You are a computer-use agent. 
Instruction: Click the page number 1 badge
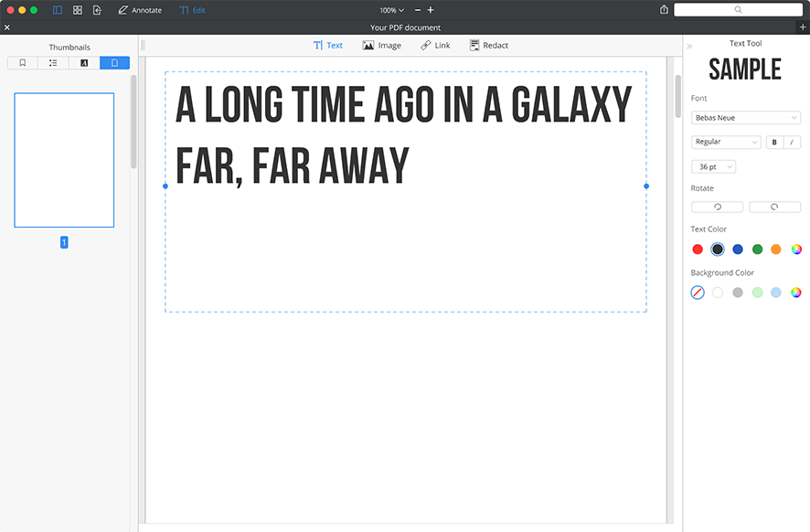[x=64, y=242]
